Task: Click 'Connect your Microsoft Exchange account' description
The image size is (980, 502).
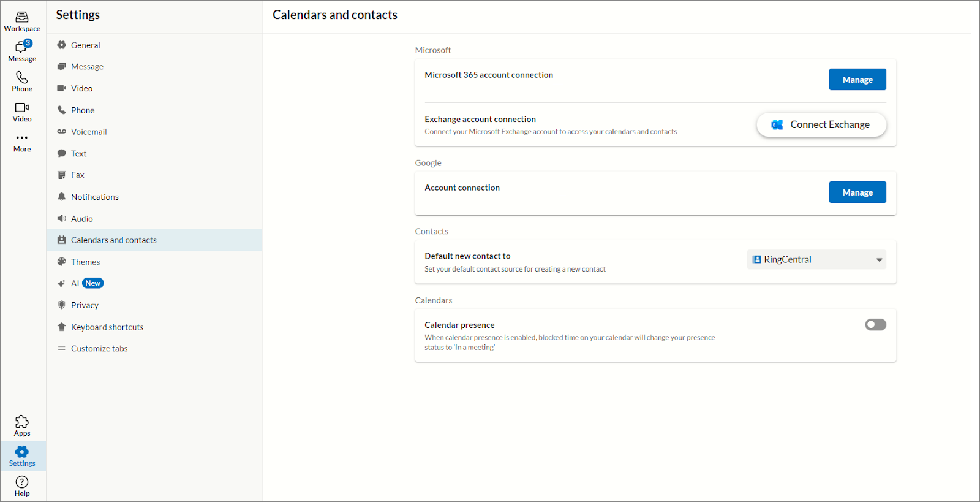Action: point(551,132)
